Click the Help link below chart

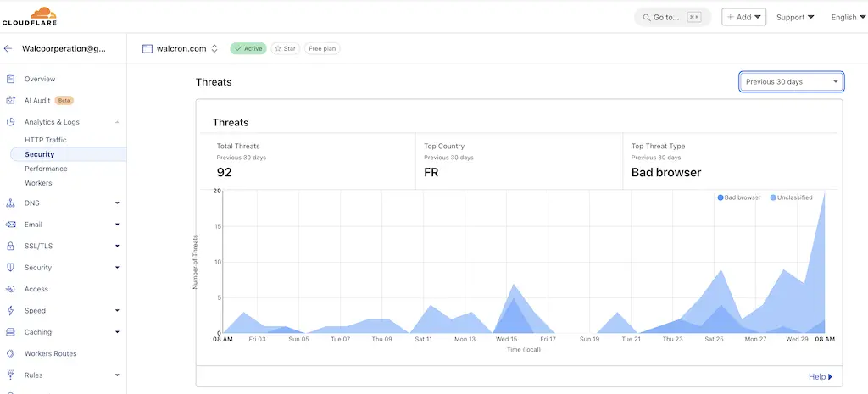(820, 377)
